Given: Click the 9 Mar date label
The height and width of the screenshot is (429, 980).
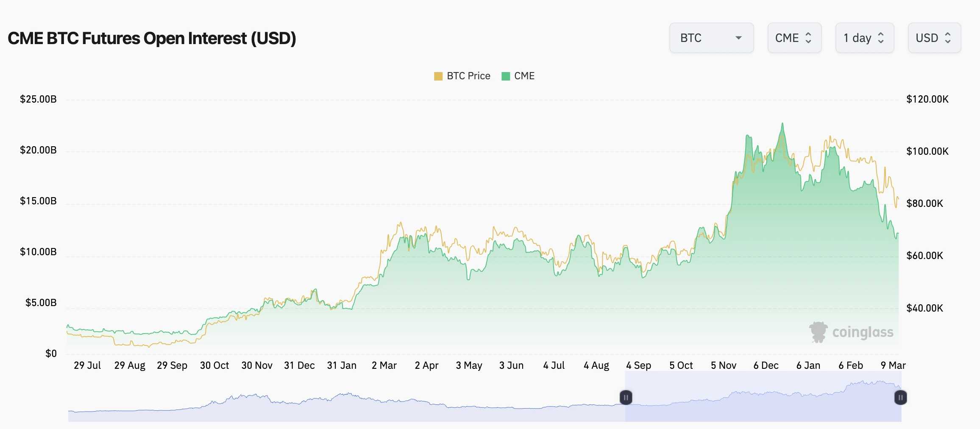Looking at the screenshot, I should click(x=893, y=365).
